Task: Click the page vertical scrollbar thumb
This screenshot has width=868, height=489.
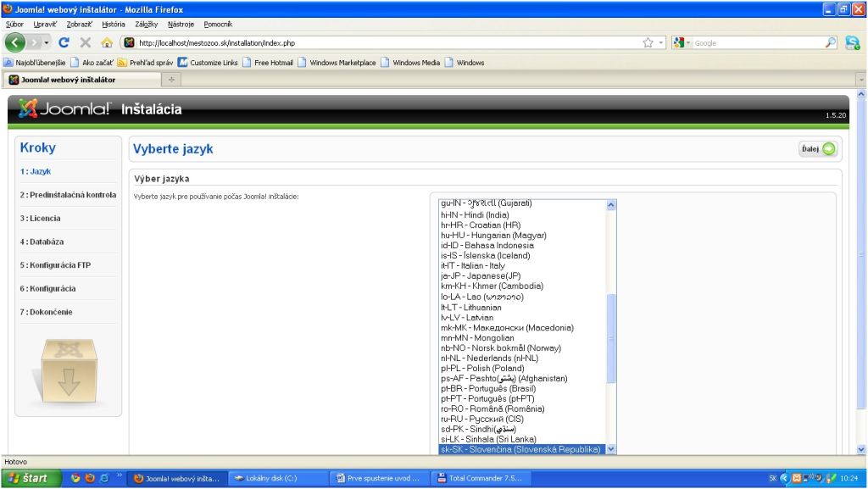Action: click(861, 254)
